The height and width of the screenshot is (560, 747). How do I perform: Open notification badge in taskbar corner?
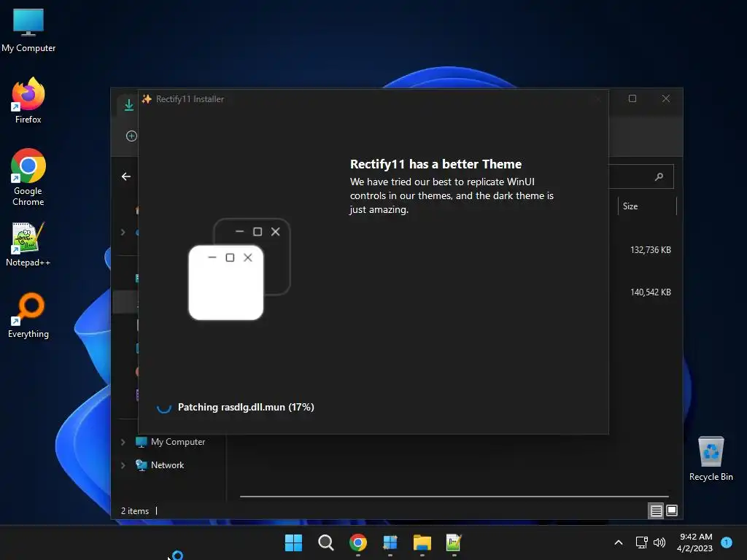(727, 542)
